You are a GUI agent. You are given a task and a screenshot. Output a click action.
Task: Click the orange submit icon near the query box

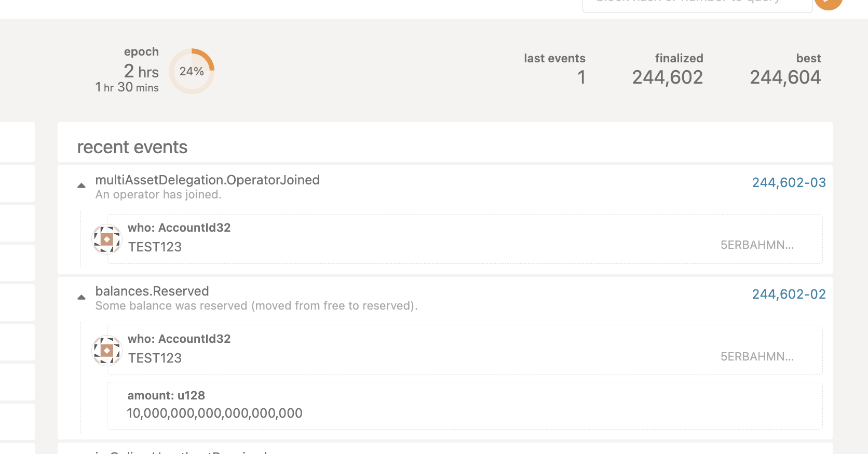828,4
